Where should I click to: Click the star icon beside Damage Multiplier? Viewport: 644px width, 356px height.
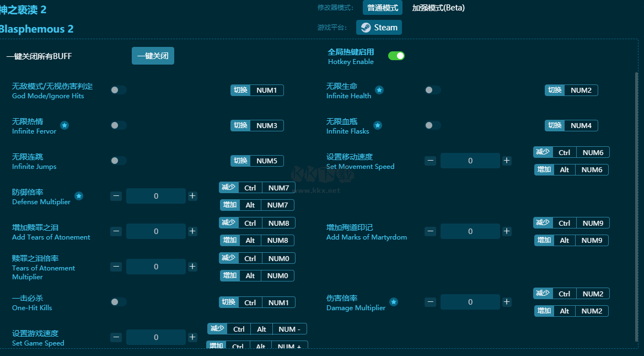(394, 302)
